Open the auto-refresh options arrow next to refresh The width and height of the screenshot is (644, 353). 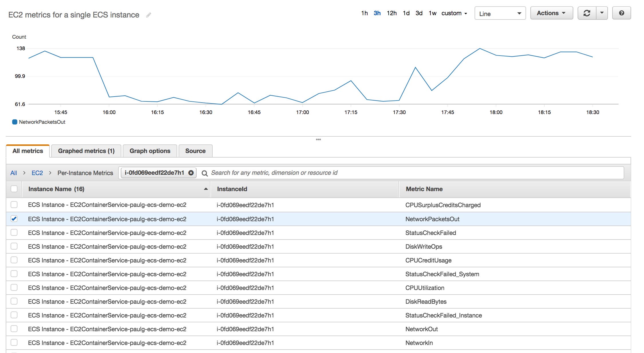click(x=602, y=13)
